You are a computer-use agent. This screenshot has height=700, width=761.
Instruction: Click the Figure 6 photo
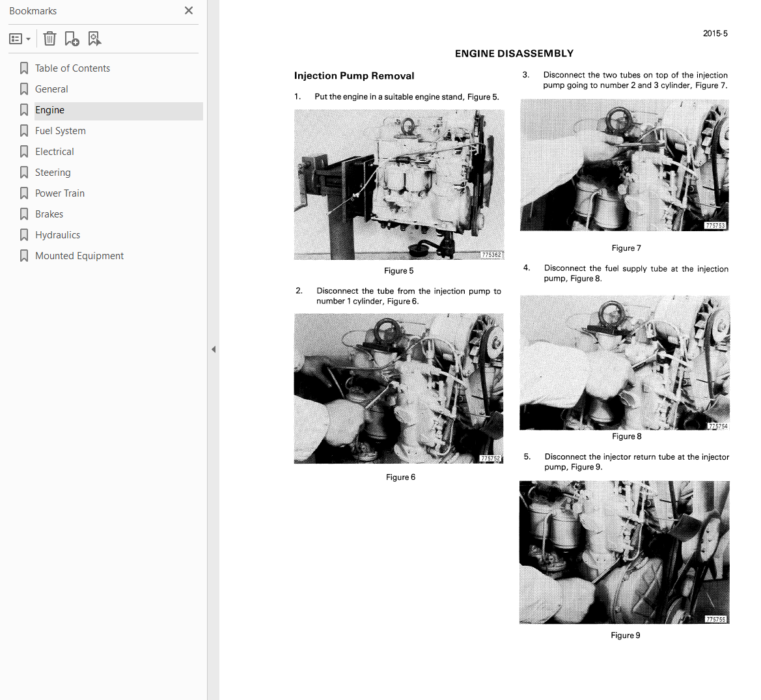pyautogui.click(x=398, y=388)
